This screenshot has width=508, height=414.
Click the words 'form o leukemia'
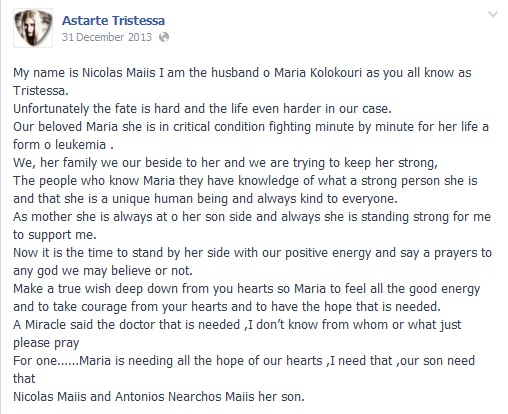click(59, 145)
